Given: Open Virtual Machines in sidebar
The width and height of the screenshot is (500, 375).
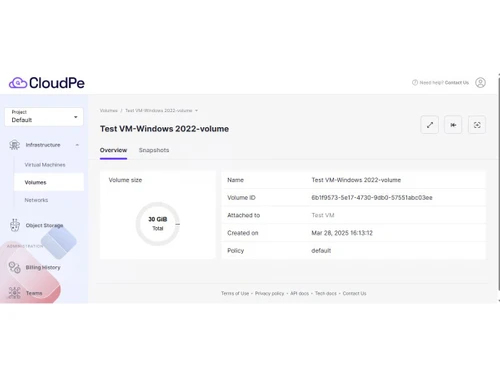Looking at the screenshot, I should (x=45, y=165).
